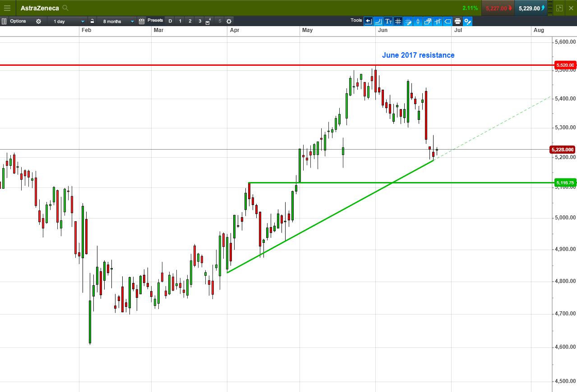This screenshot has height=392, width=577.
Task: Click the instrument search magnifier
Action: tap(66, 8)
